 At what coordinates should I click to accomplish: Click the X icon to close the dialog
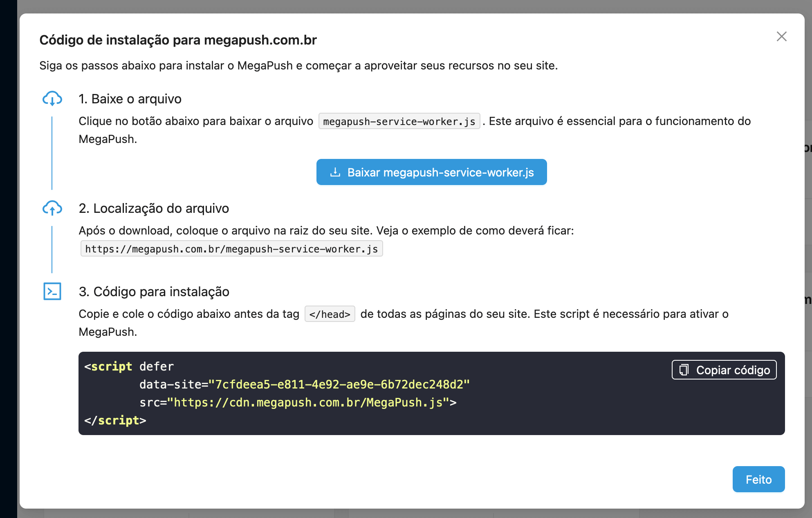tap(781, 36)
